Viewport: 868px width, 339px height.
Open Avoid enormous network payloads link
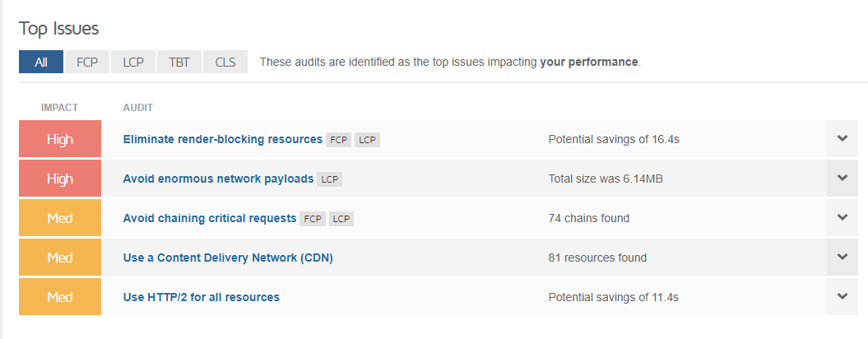(x=218, y=179)
